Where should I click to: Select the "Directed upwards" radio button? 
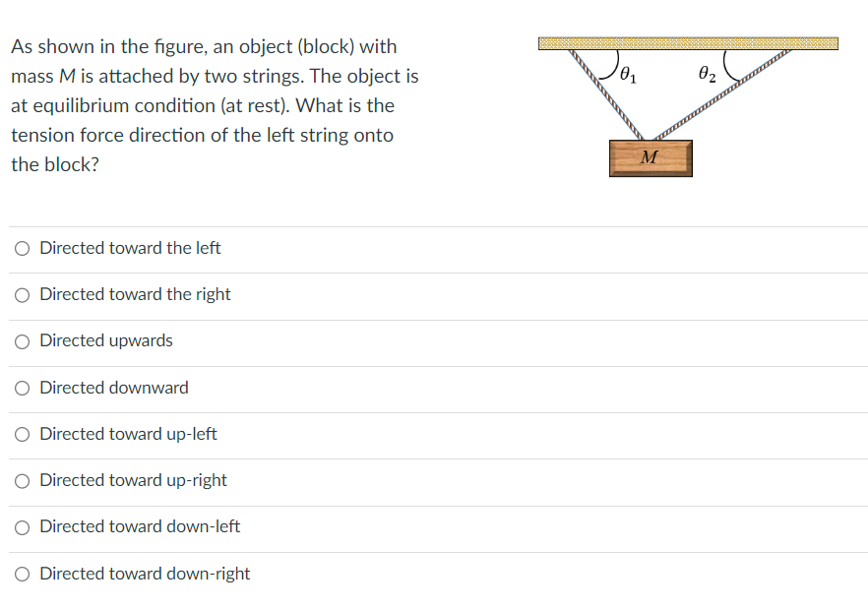pyautogui.click(x=21, y=341)
